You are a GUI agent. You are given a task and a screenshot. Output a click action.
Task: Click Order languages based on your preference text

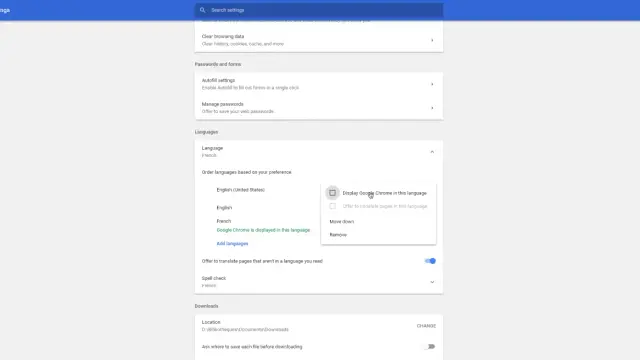(247, 172)
